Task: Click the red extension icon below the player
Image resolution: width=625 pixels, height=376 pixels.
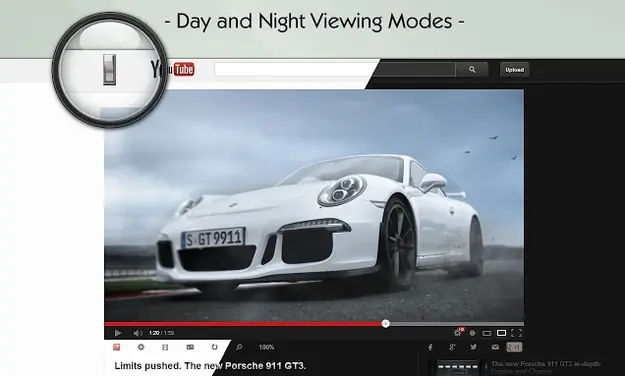Action: [x=116, y=347]
